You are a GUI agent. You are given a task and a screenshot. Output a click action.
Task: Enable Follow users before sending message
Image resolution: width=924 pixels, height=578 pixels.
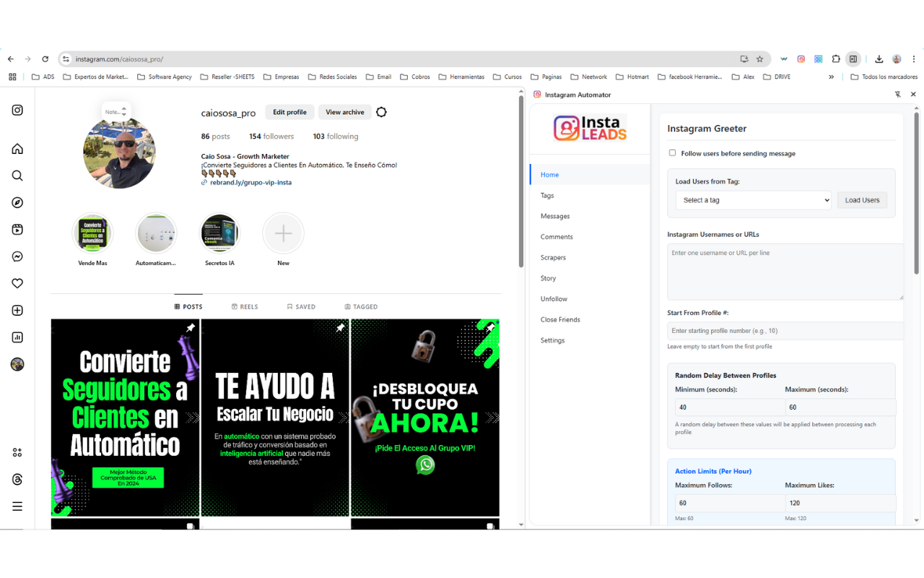pos(672,152)
